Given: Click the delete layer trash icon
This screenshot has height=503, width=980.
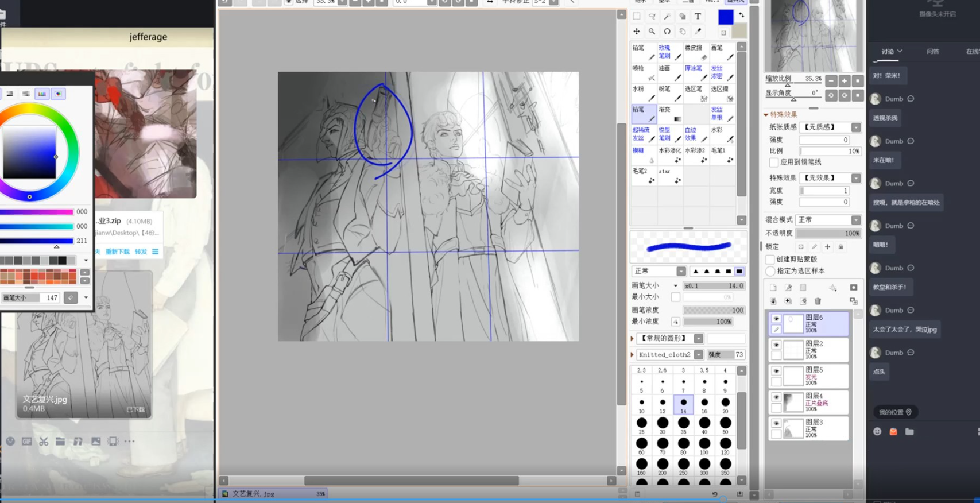Looking at the screenshot, I should (x=818, y=301).
